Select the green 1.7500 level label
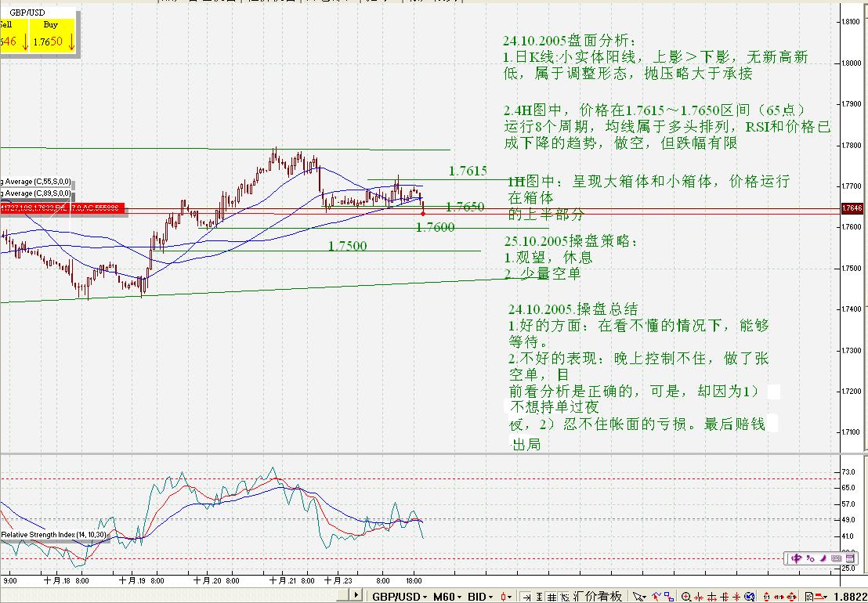 click(x=347, y=246)
